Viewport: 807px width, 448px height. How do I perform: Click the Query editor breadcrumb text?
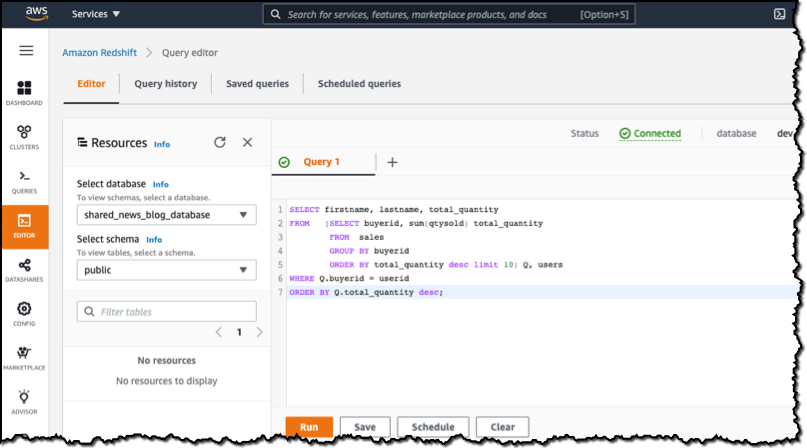click(x=190, y=53)
